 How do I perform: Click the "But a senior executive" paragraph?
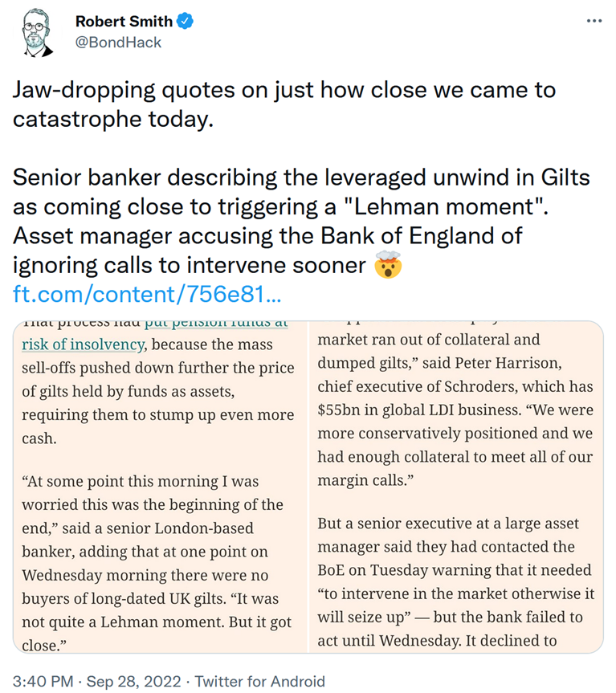[455, 581]
